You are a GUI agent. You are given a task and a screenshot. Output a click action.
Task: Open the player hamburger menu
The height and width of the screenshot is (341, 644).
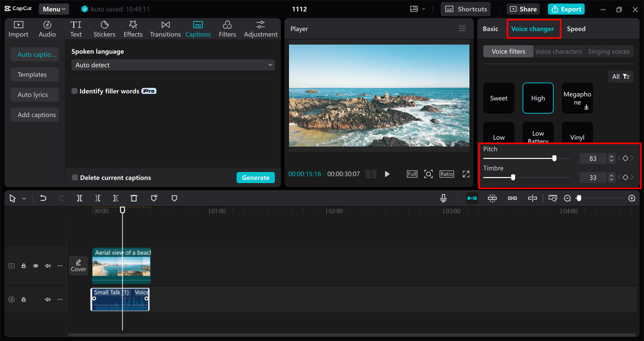[462, 29]
